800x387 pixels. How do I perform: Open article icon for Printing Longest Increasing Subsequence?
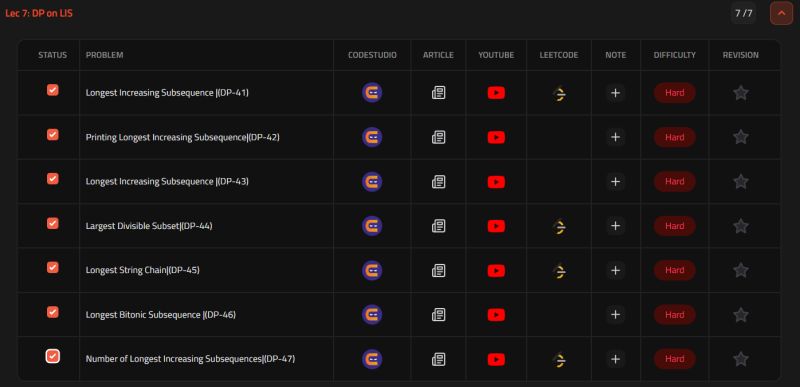438,137
